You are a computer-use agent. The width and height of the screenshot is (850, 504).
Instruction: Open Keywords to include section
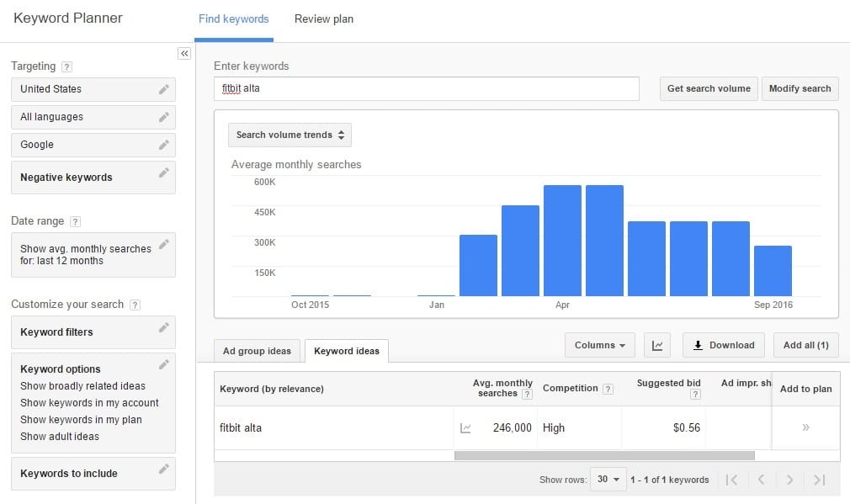click(x=93, y=474)
